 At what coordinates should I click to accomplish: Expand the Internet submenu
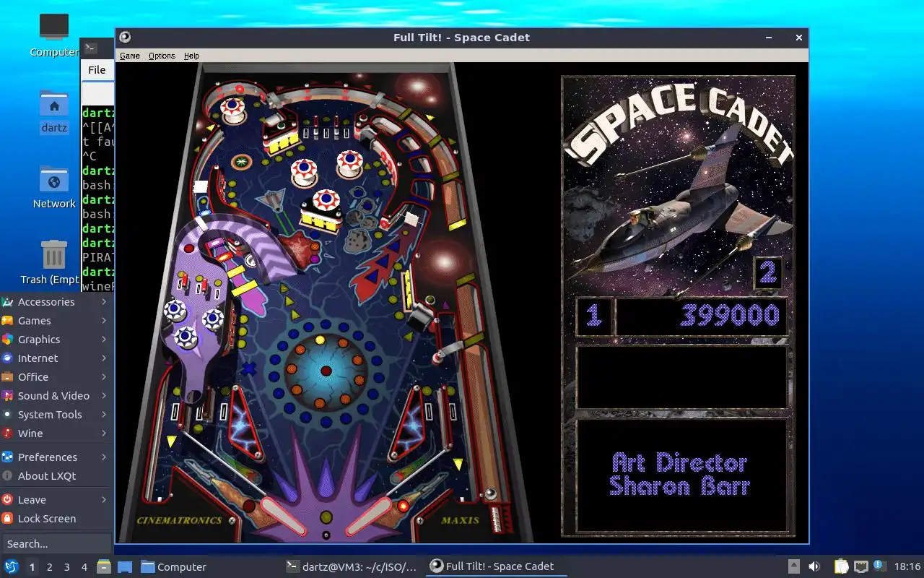point(57,358)
